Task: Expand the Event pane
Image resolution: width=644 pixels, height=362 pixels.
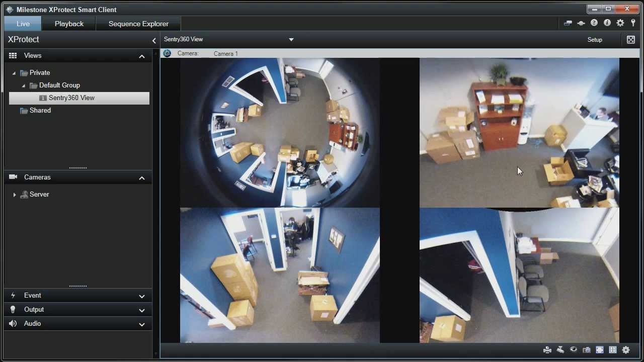Action: click(142, 296)
